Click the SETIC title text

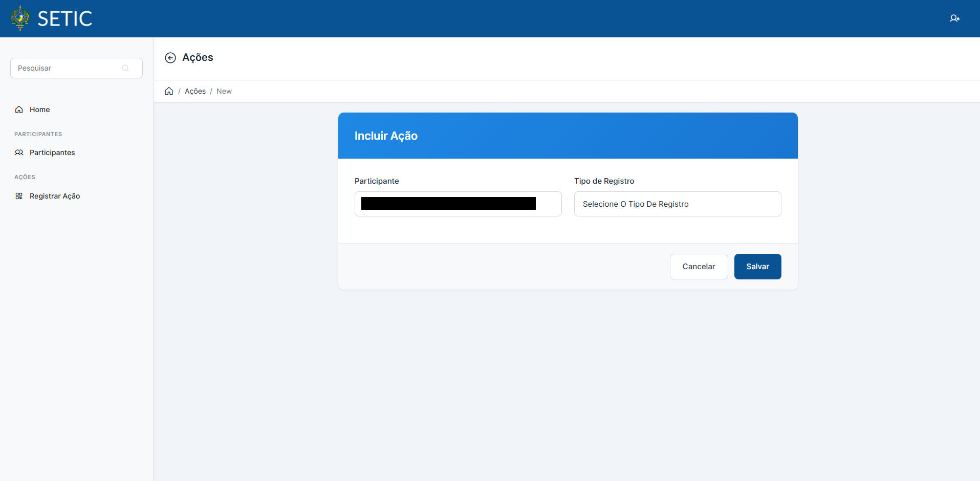(65, 19)
